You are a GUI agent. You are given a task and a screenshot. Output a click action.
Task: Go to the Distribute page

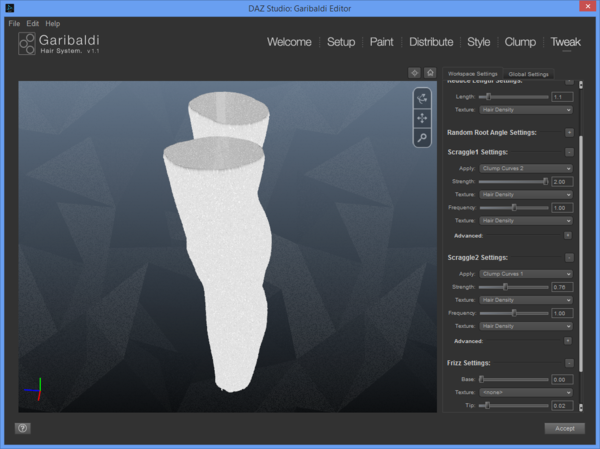(431, 42)
